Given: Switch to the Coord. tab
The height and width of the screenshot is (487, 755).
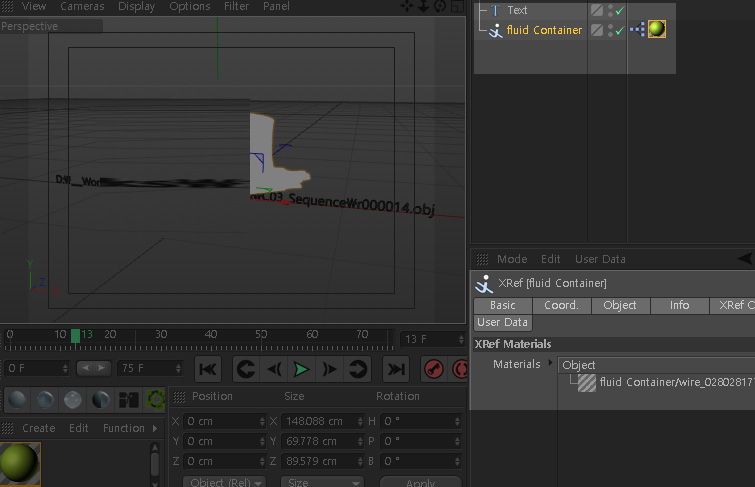Looking at the screenshot, I should [561, 305].
